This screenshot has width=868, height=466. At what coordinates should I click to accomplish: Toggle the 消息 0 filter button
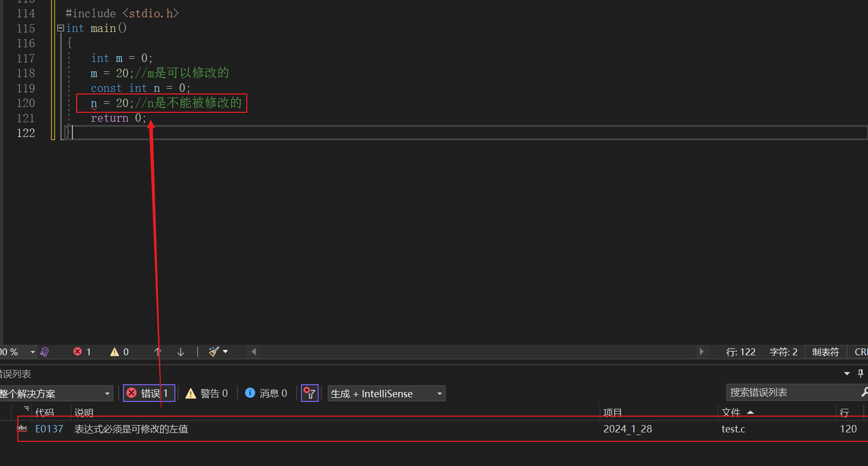coord(266,393)
